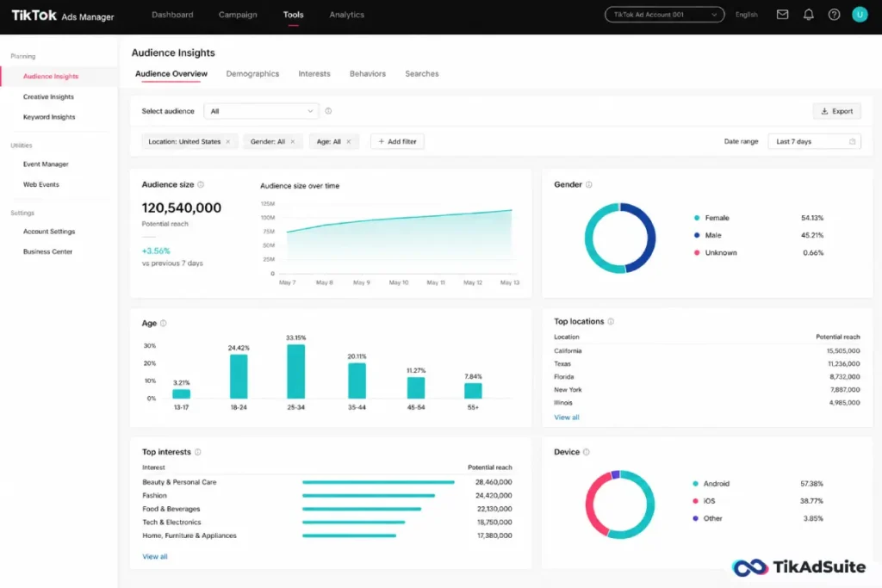Open the TikTok Ad Account 001 dropdown

click(x=664, y=15)
